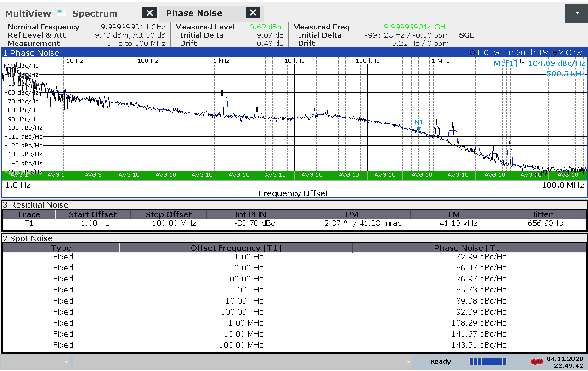The image size is (588, 371).
Task: Click the Residual Noise PM column header
Action: tap(352, 214)
